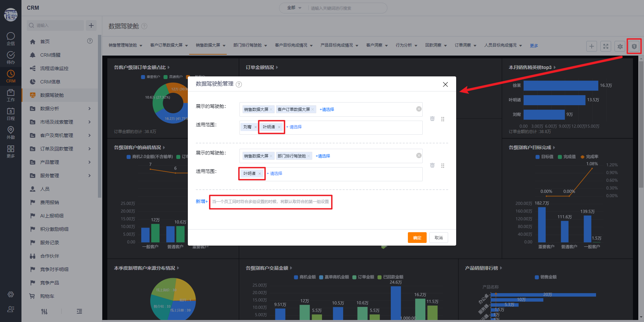This screenshot has height=322, width=644.
Task: Open the 日程 calendar sidebar icon
Action: pyautogui.click(x=11, y=114)
